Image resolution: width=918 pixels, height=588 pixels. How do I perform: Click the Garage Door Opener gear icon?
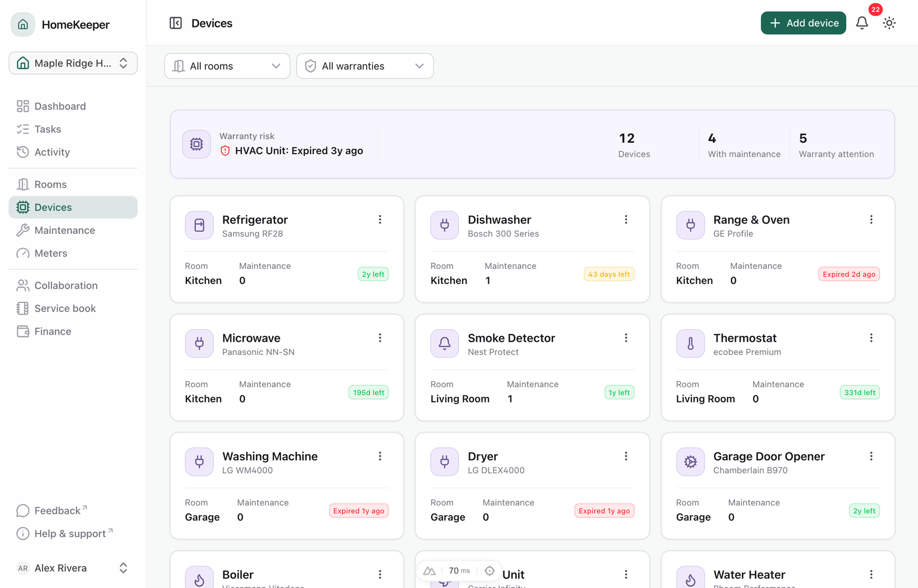(x=690, y=462)
